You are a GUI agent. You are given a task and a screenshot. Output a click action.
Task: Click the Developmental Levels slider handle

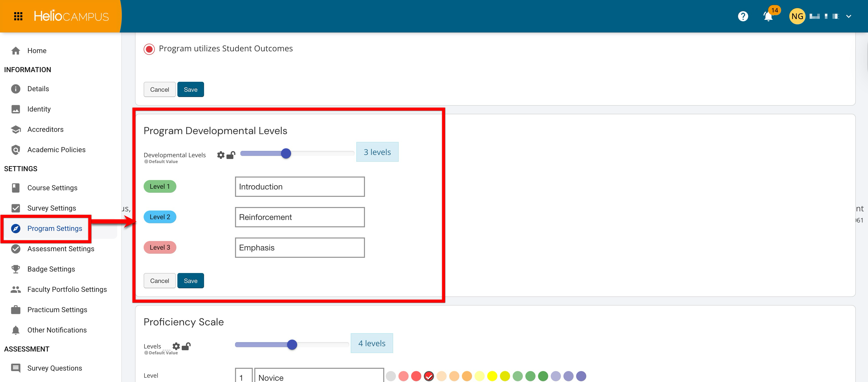286,153
